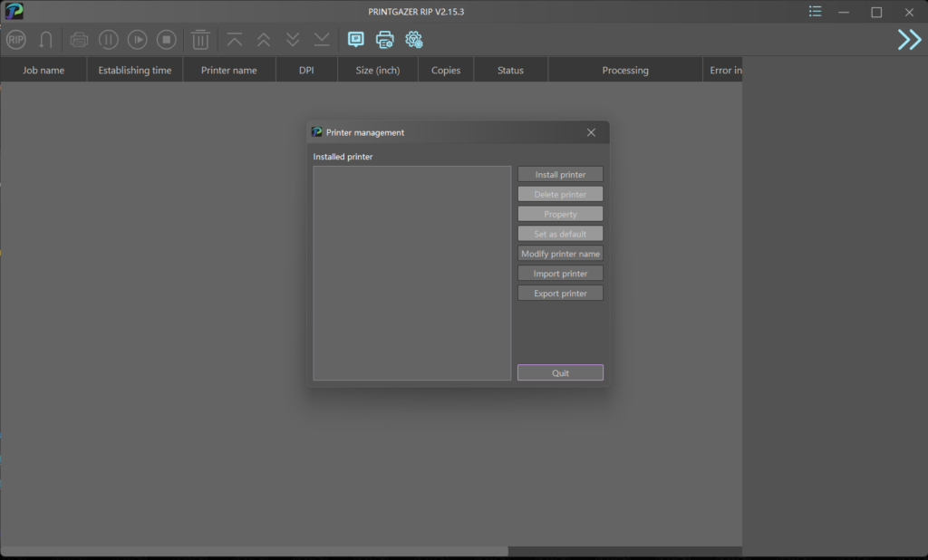928x560 pixels.
Task: Move job down one position
Action: 293,40
